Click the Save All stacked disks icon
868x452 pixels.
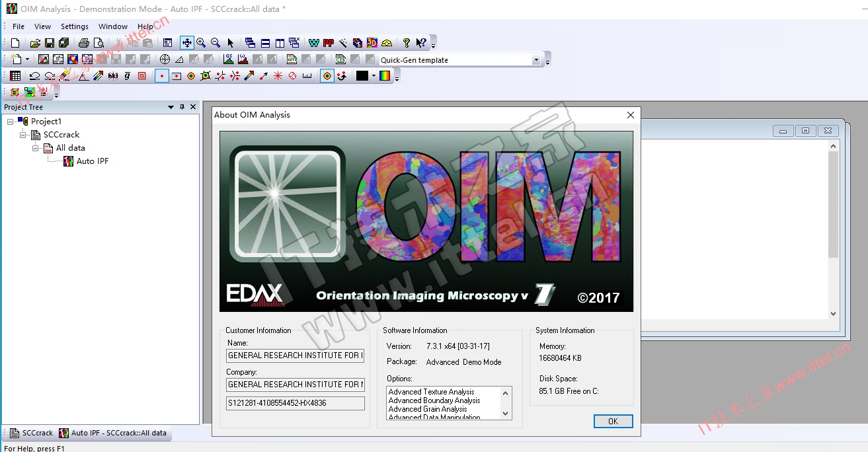pos(64,43)
